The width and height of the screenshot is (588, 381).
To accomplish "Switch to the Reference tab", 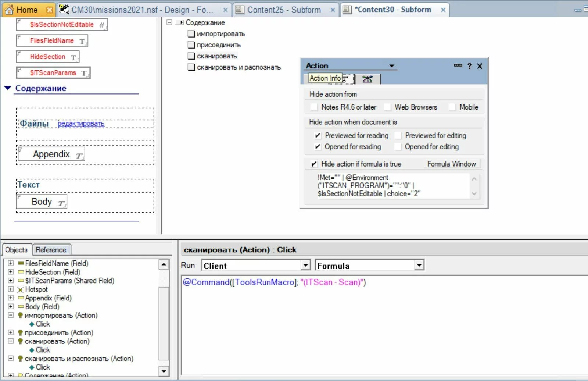I will [51, 250].
